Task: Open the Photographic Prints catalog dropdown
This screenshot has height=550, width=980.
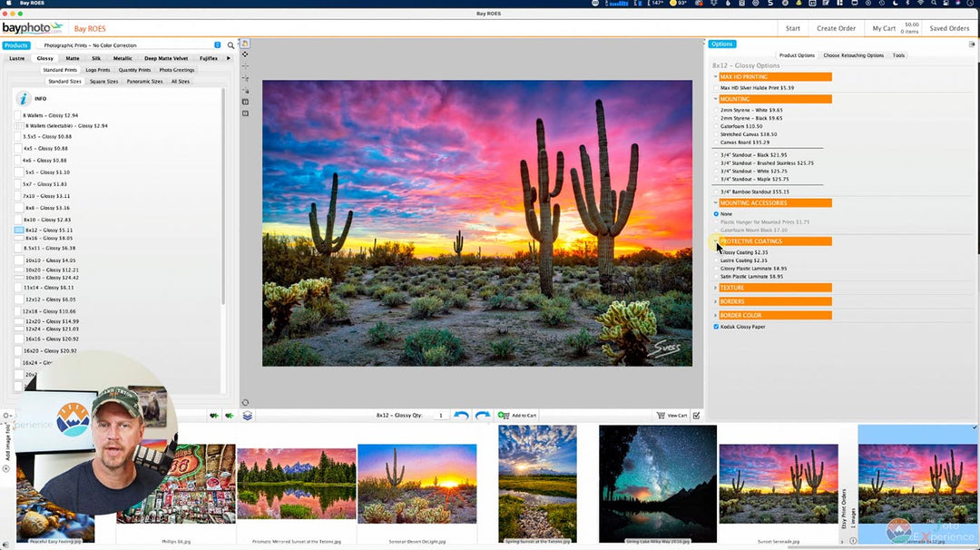Action: [x=217, y=45]
